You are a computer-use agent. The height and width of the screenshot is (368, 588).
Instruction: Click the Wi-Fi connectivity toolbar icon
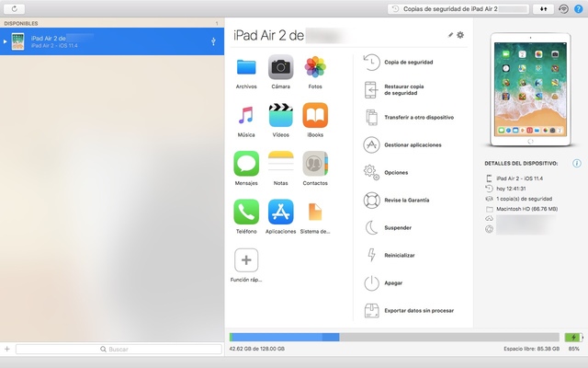tap(563, 9)
